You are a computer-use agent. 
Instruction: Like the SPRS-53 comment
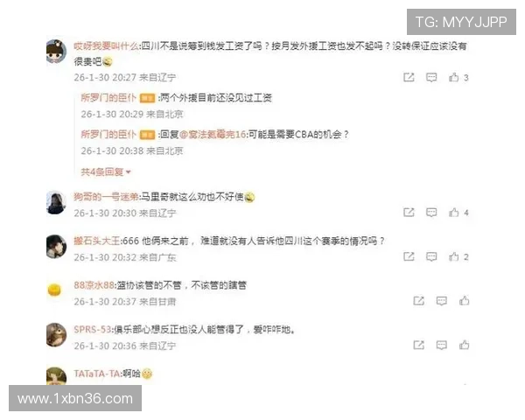pos(464,345)
